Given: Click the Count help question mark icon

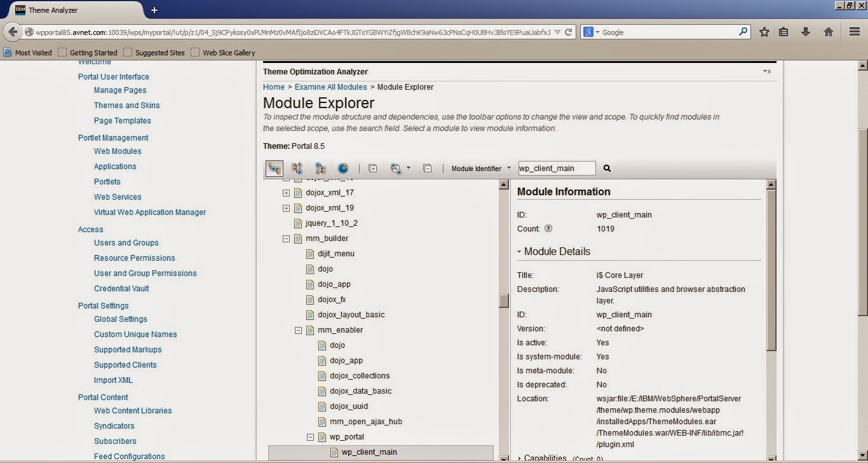Looking at the screenshot, I should coord(548,229).
